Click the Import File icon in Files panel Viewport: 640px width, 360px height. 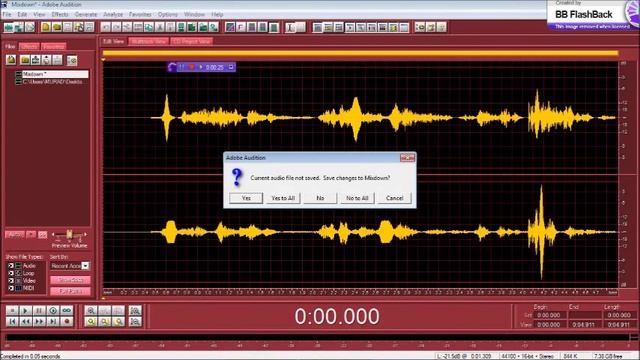coord(11,60)
